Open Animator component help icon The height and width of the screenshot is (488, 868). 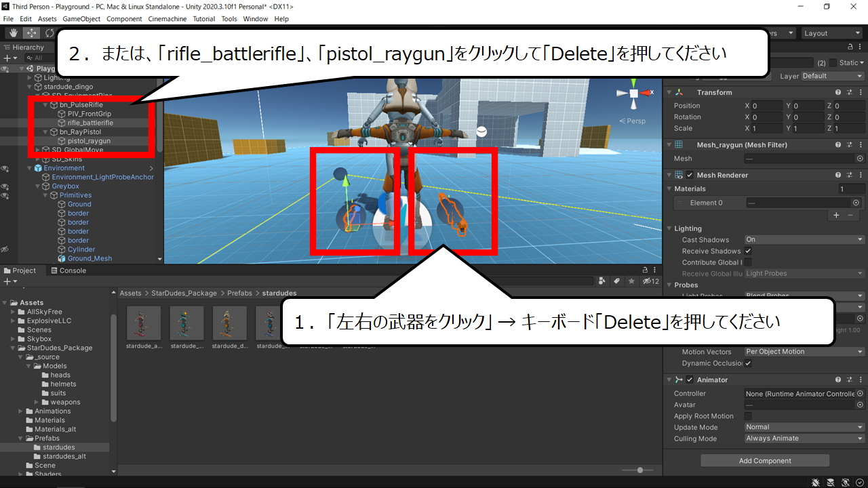click(x=839, y=380)
